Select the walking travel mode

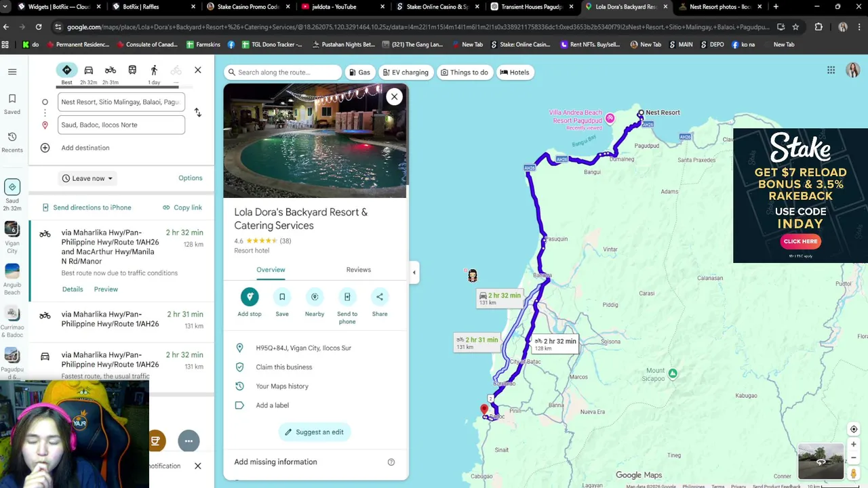[154, 70]
